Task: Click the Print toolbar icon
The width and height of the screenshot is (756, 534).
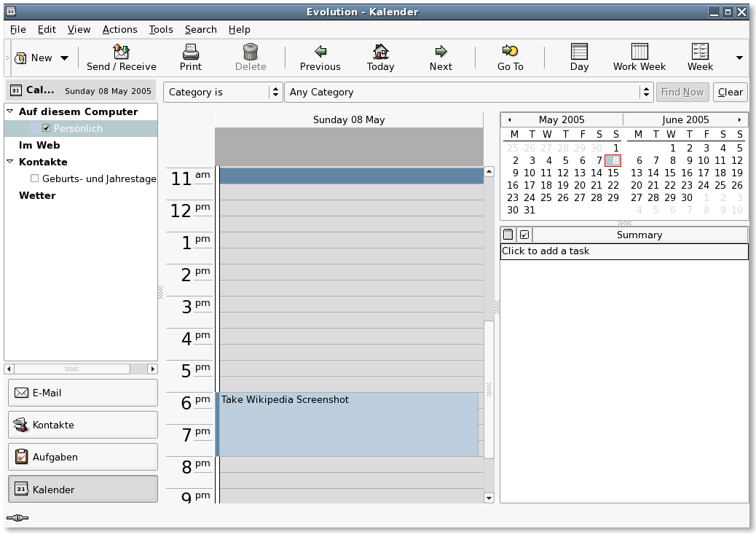Action: pyautogui.click(x=190, y=51)
